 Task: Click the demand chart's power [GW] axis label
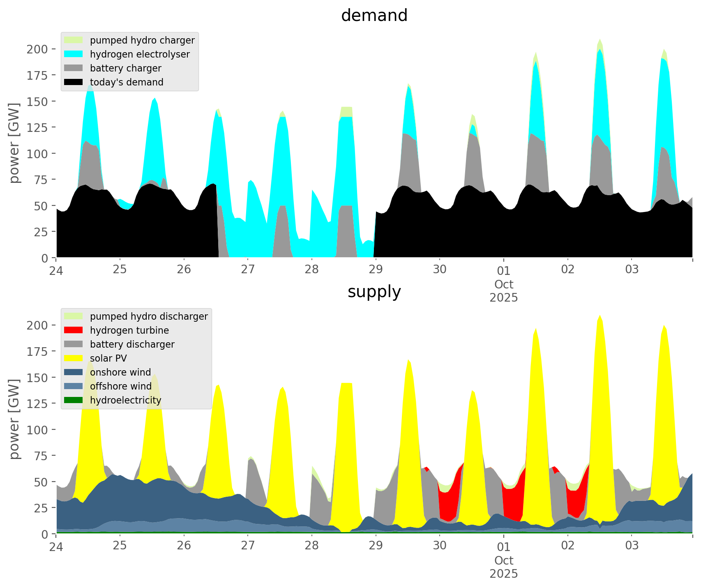click(14, 143)
